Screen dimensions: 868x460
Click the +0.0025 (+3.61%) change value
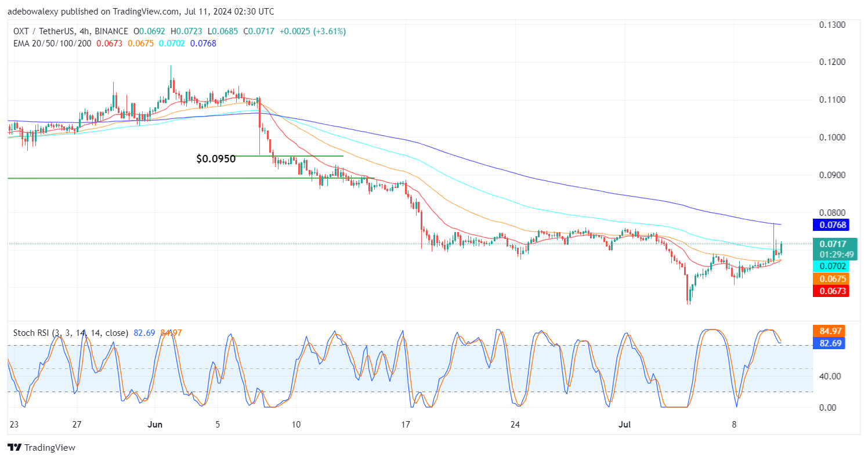[x=312, y=31]
